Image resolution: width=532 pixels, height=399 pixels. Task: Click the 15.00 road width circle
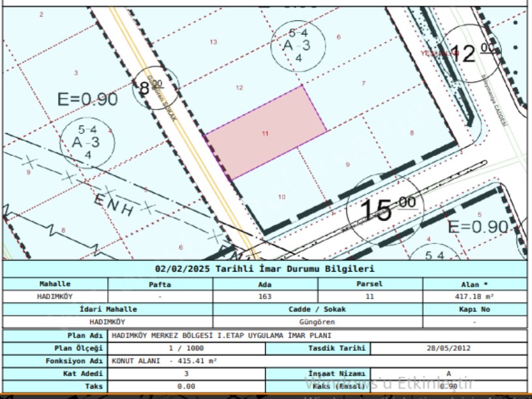(x=385, y=210)
